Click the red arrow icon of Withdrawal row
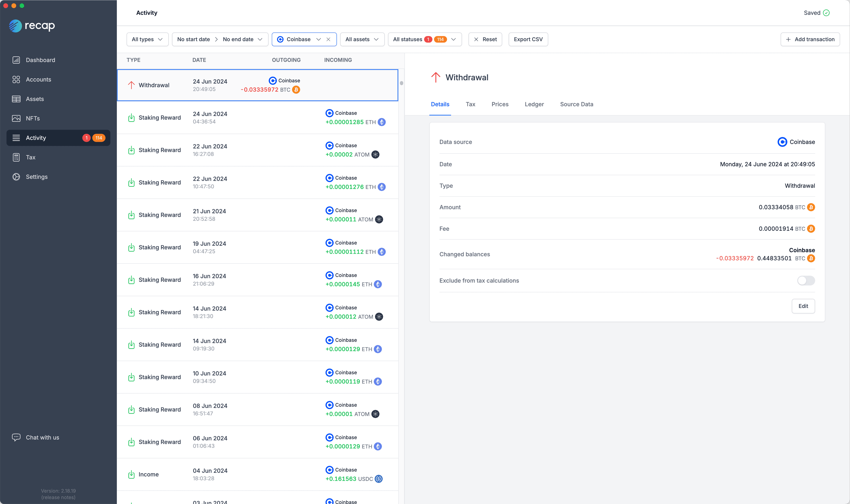This screenshot has height=504, width=850. point(131,85)
